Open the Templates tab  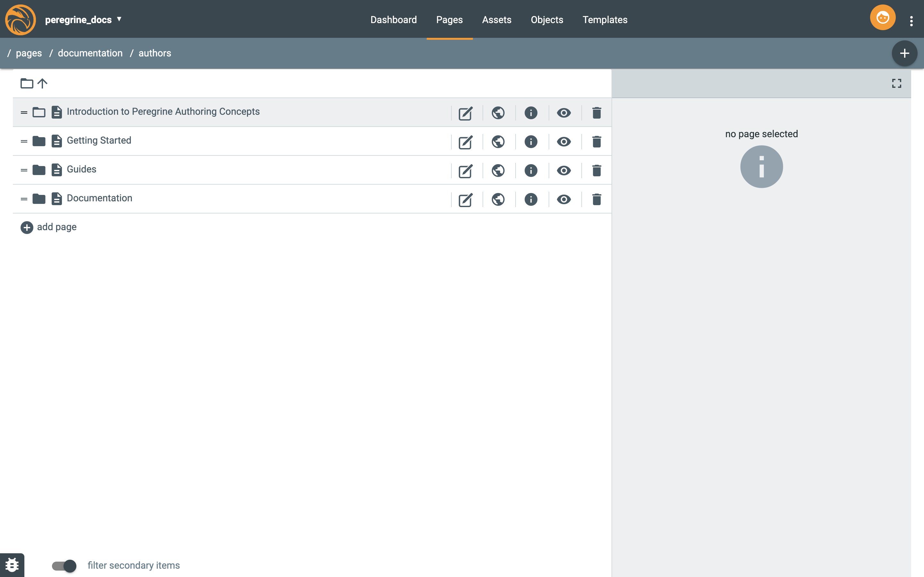click(605, 20)
